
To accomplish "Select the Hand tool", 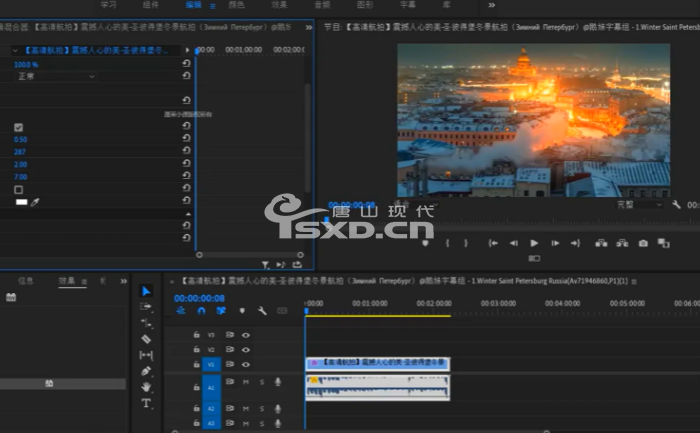I will click(146, 387).
